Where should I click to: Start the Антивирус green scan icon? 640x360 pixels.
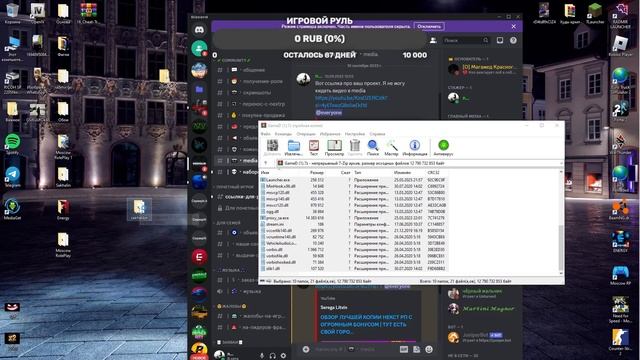point(443,148)
